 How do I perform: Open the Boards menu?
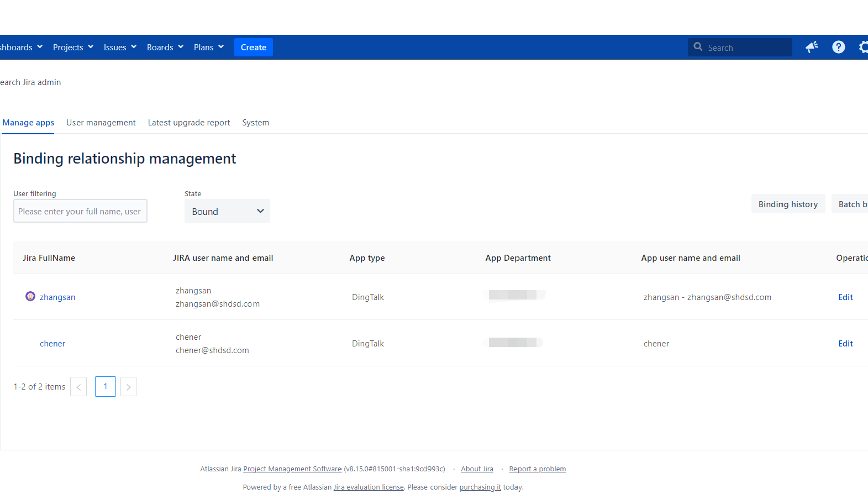pyautogui.click(x=165, y=48)
